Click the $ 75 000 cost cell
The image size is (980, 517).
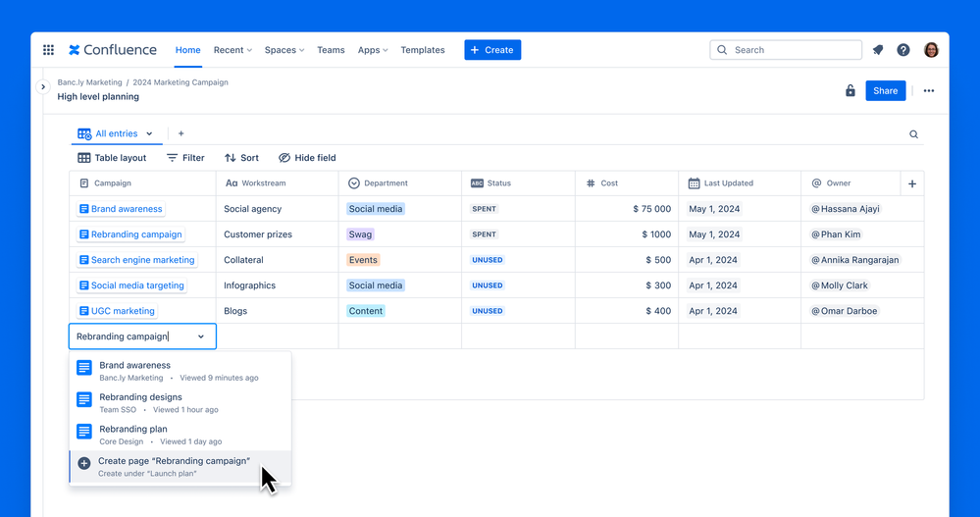(x=627, y=209)
